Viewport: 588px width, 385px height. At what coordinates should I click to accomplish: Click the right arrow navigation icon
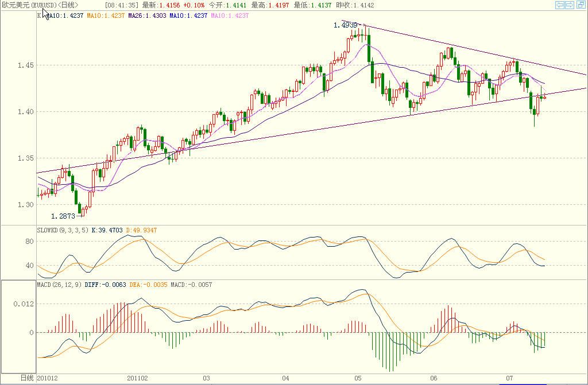tap(570, 5)
